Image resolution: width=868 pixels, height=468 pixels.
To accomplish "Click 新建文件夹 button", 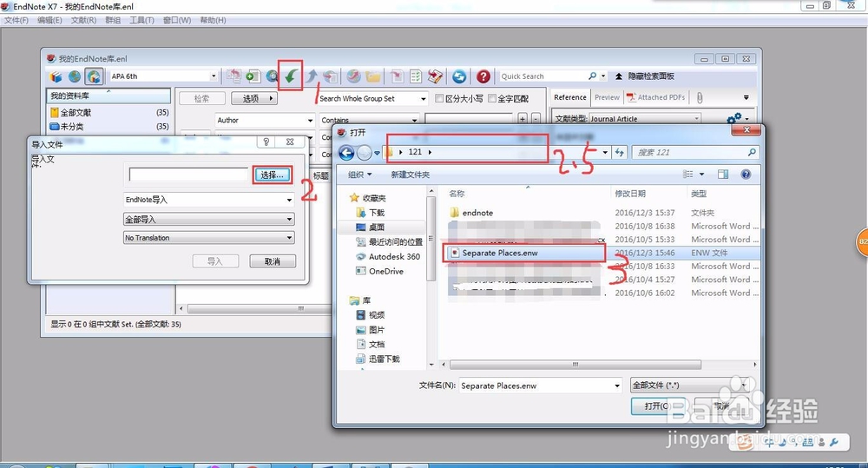I will pos(411,175).
